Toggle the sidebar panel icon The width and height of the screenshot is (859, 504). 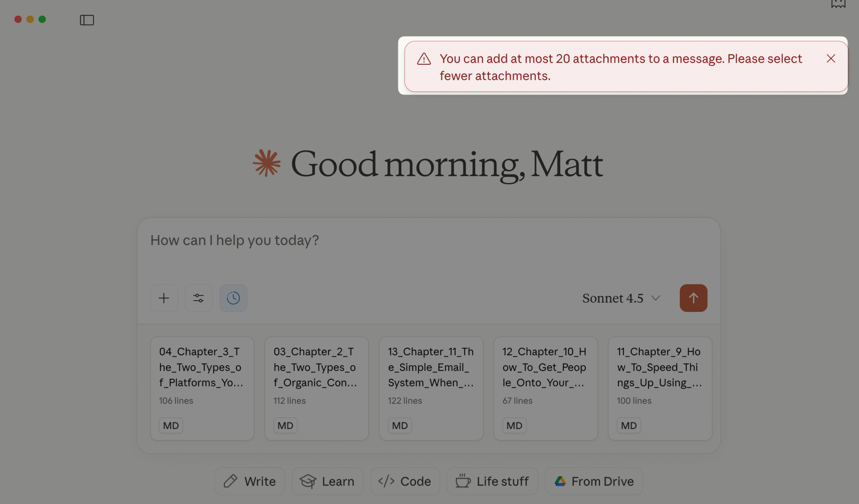click(x=87, y=20)
